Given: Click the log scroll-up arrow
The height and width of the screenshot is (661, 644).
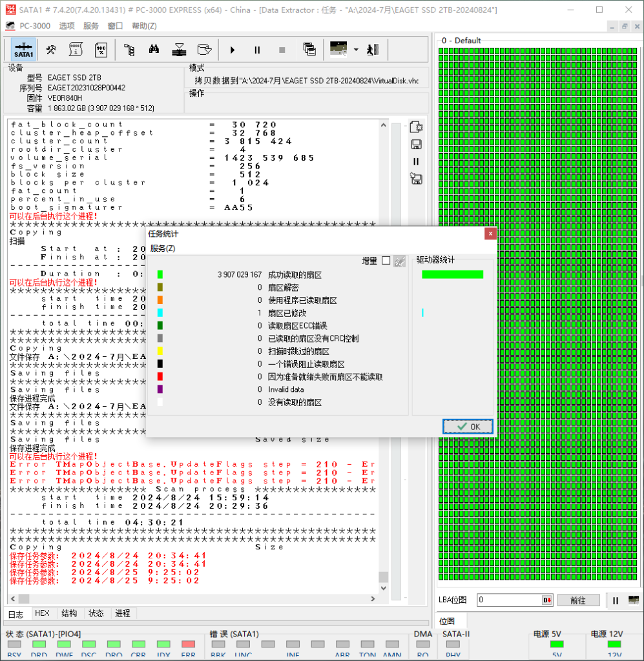Looking at the screenshot, I should [x=383, y=125].
